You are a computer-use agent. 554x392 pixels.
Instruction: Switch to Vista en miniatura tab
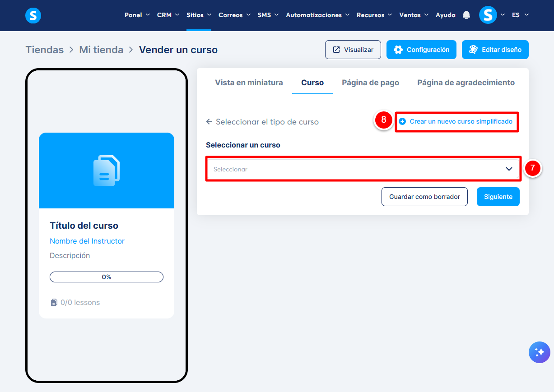[x=249, y=83]
